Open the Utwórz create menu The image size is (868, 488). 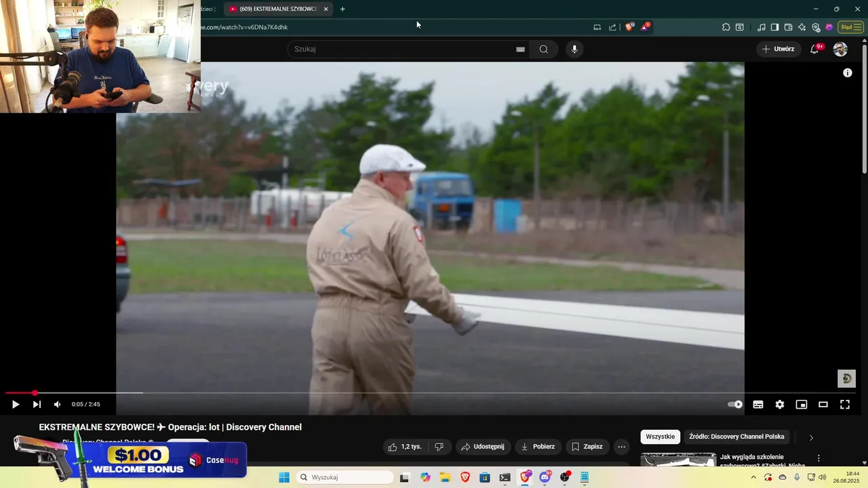pos(778,49)
